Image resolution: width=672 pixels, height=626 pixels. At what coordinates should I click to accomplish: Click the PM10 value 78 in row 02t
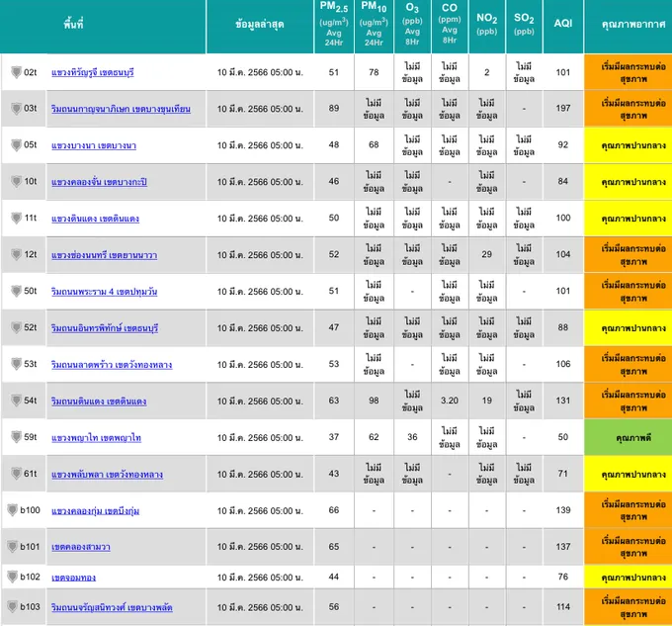(374, 72)
